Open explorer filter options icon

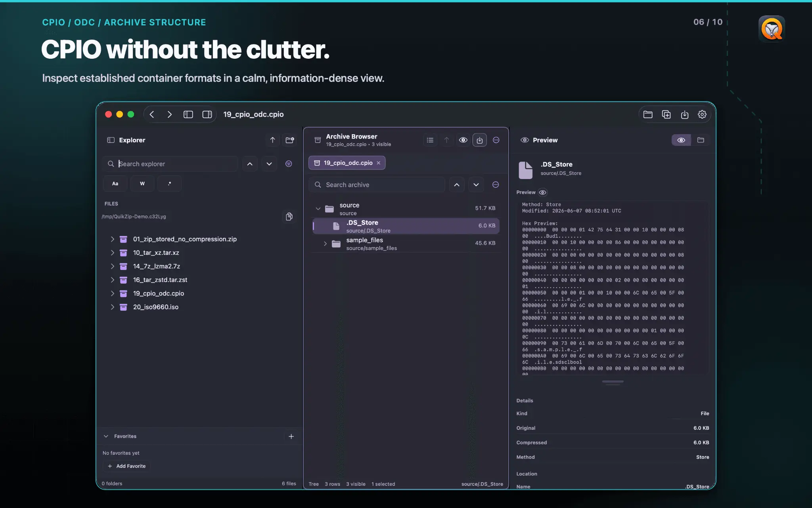tap(289, 164)
